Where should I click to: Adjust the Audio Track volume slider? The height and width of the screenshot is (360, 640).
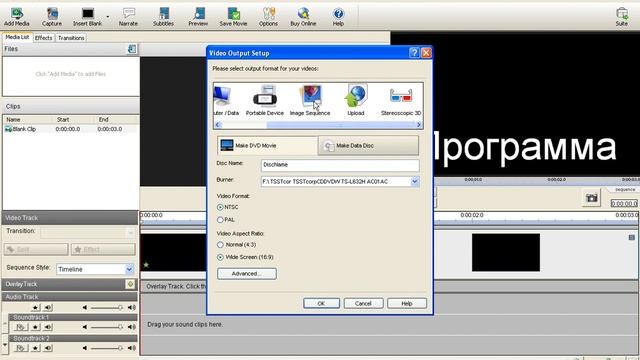[x=107, y=308]
